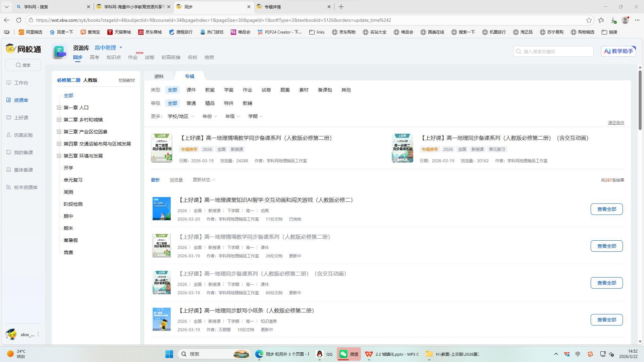
Task: Sort results by 浏览量
Action: [176, 180]
